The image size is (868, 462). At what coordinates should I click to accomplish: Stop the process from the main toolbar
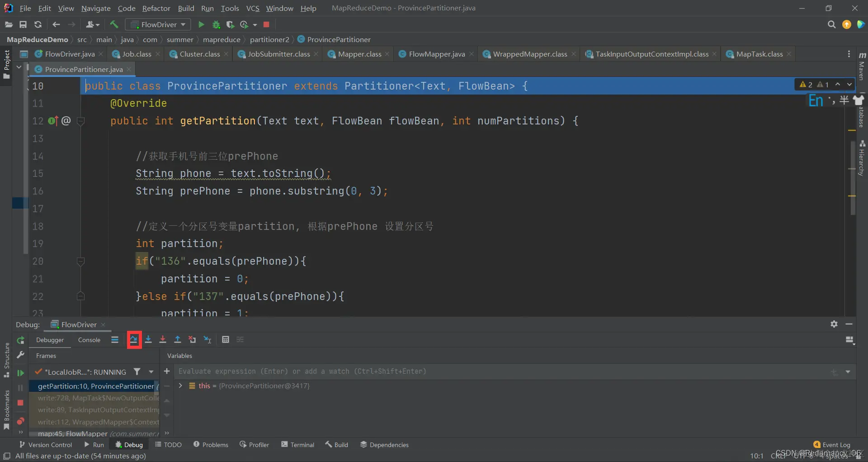266,24
